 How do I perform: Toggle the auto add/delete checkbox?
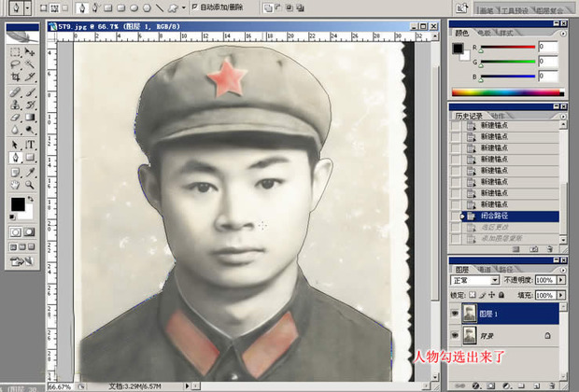click(195, 7)
